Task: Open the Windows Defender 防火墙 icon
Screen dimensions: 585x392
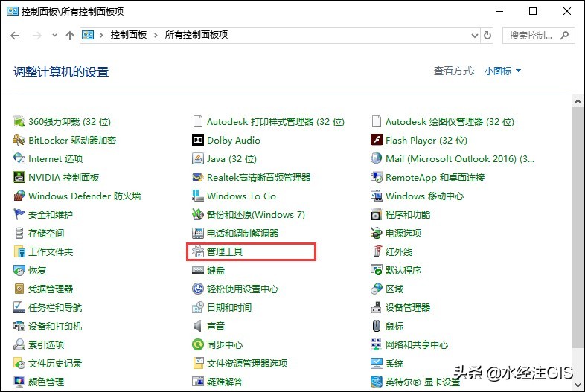Action: (19, 196)
